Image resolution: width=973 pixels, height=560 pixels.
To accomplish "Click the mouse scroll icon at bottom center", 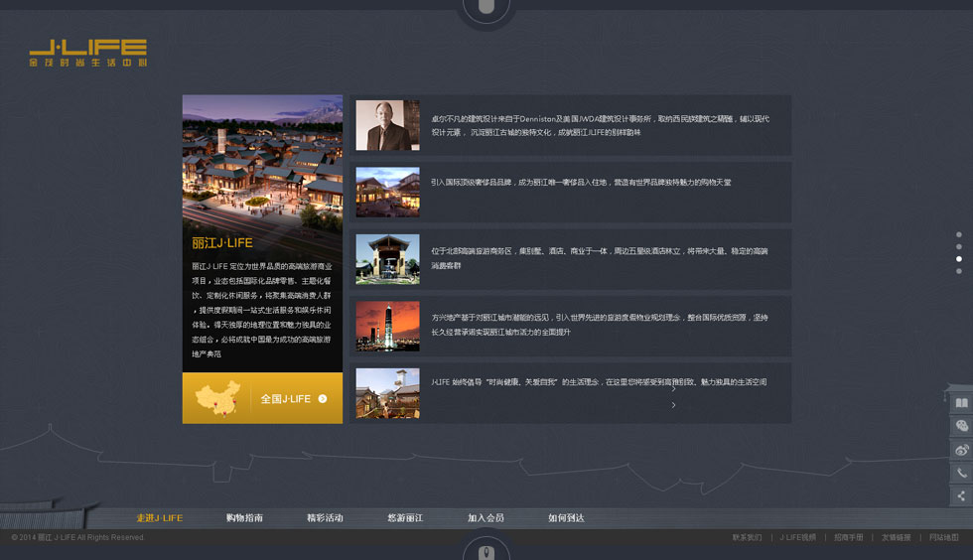I will [x=486, y=551].
